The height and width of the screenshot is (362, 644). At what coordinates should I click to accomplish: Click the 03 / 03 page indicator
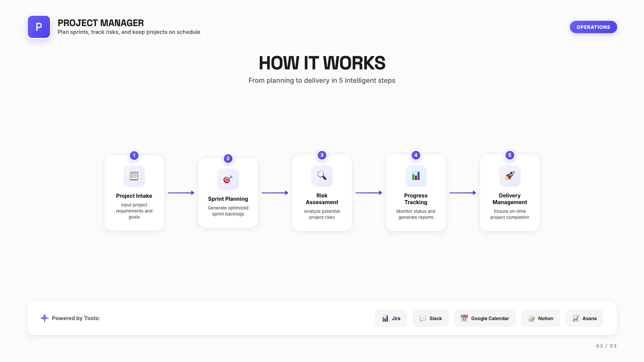click(606, 346)
